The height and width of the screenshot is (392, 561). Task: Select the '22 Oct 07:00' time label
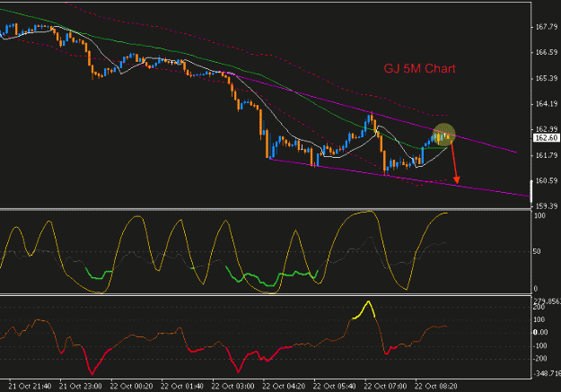(385, 387)
